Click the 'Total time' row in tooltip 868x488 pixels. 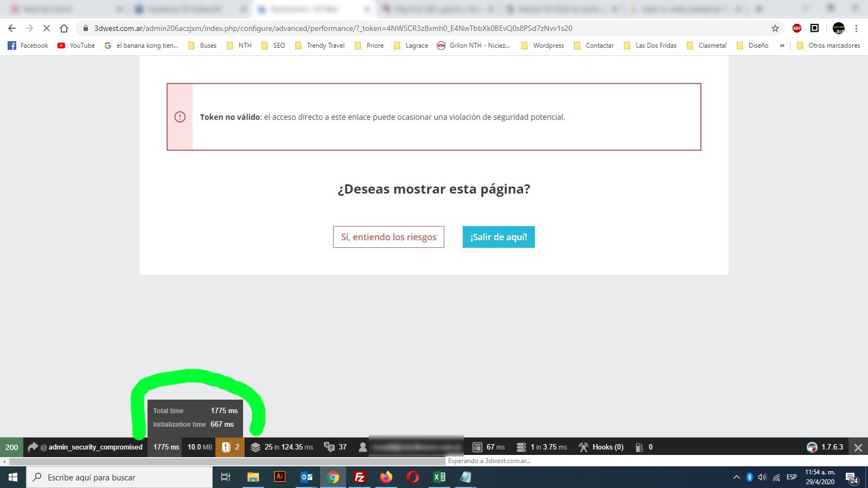[x=195, y=411]
